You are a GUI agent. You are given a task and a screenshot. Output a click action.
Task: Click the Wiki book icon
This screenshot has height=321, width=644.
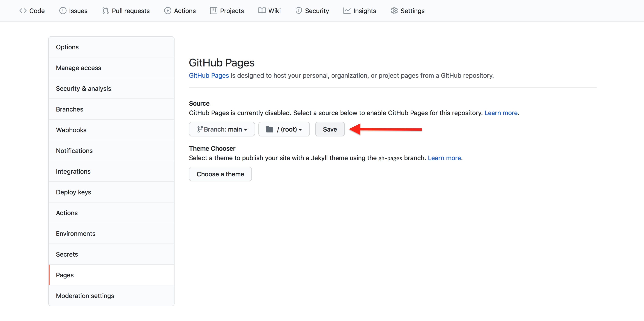click(x=262, y=11)
